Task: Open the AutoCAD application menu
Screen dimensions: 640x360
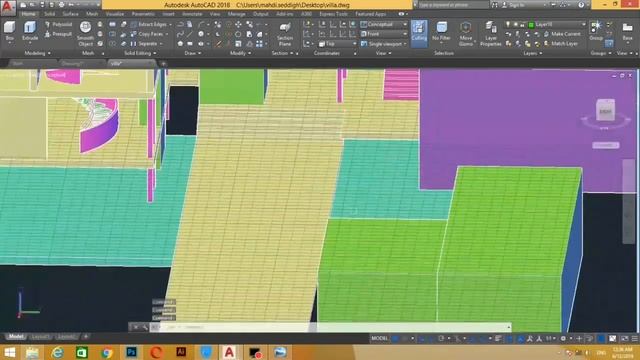Action: tap(8, 7)
